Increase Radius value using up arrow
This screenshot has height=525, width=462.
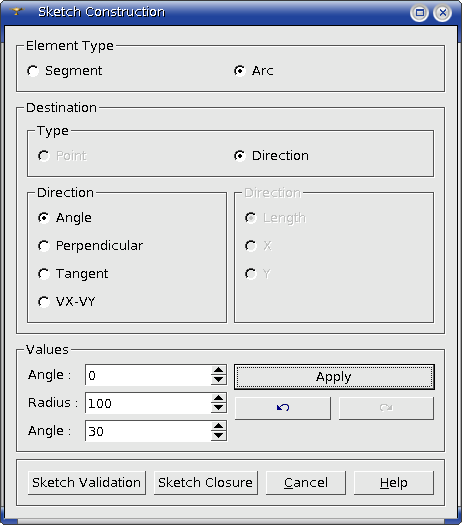click(219, 398)
